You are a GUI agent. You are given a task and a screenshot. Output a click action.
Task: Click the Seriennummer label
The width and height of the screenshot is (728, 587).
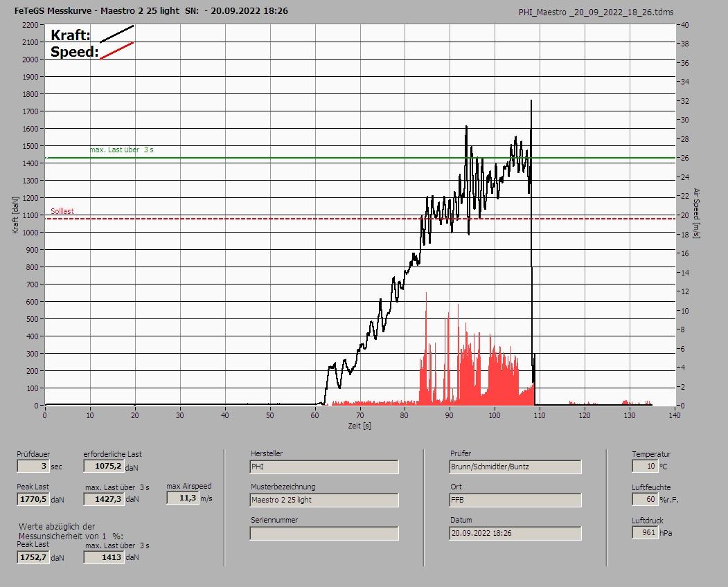pyautogui.click(x=274, y=520)
